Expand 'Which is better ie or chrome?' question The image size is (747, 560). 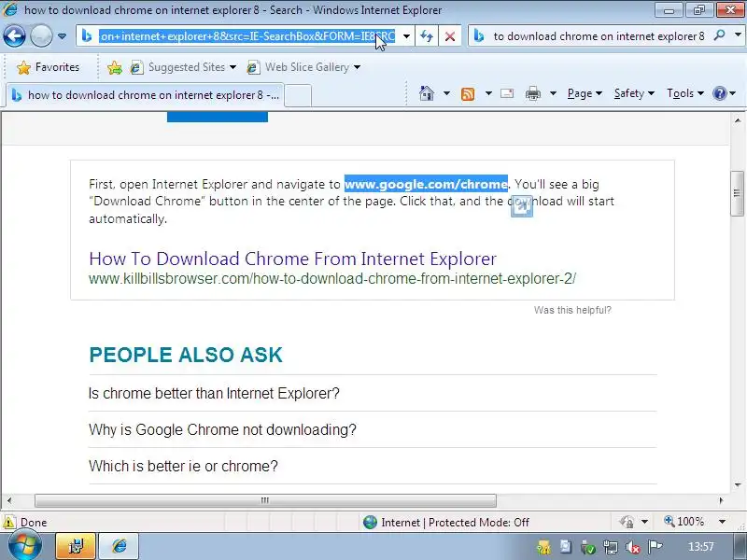(183, 466)
